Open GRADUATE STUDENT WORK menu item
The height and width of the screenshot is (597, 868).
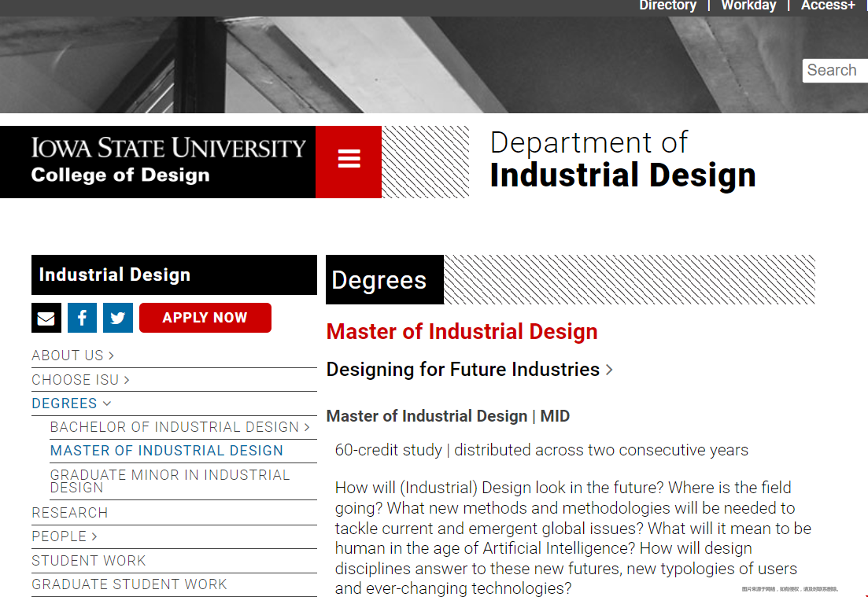(x=130, y=584)
